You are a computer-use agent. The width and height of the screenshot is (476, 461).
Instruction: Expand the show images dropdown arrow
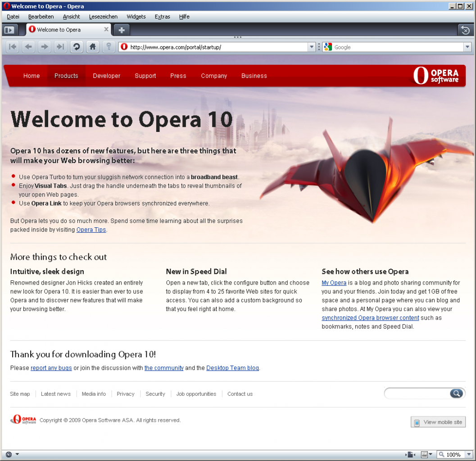(431, 454)
